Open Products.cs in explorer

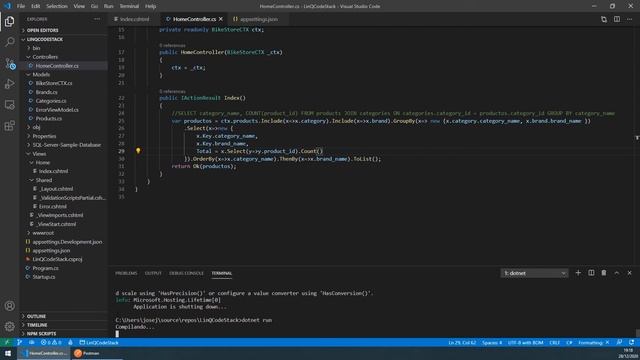64,118
